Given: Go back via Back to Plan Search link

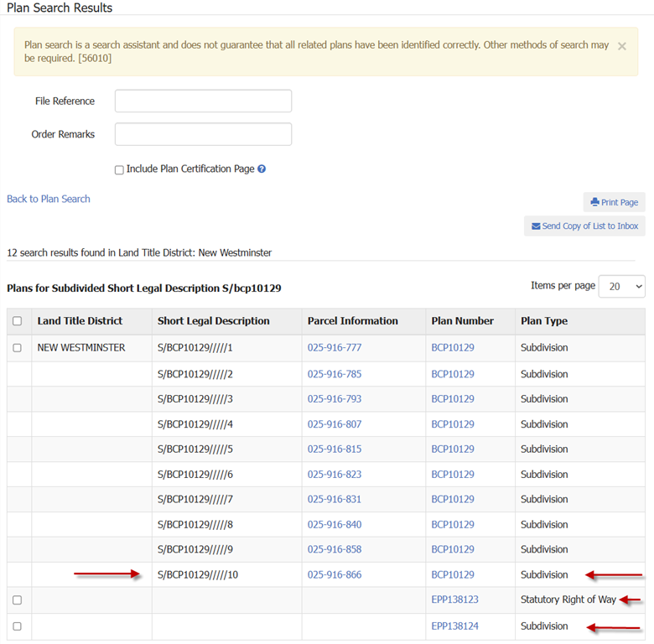Looking at the screenshot, I should 49,199.
